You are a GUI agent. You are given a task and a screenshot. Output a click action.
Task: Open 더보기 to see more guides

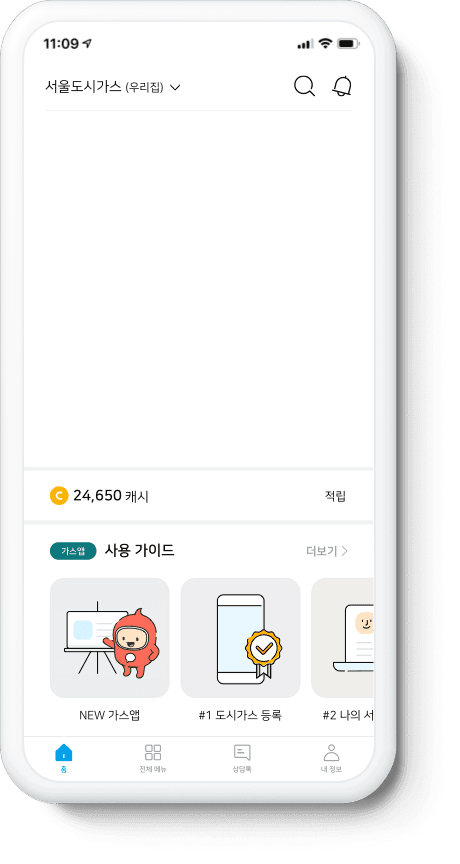click(x=327, y=551)
